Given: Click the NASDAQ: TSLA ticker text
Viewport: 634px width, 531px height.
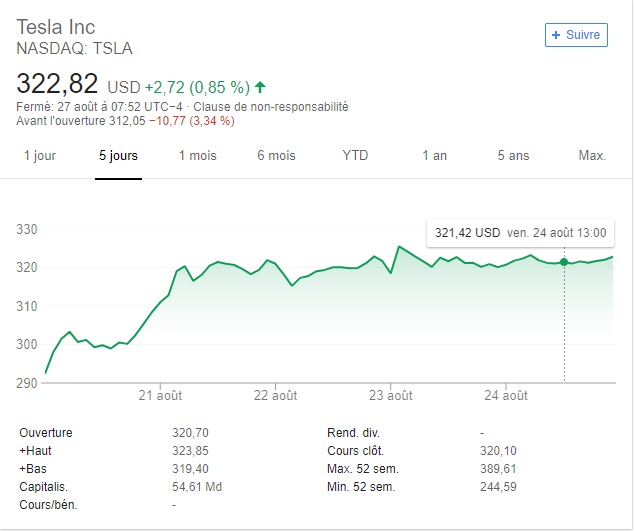Looking at the screenshot, I should pos(74,48).
